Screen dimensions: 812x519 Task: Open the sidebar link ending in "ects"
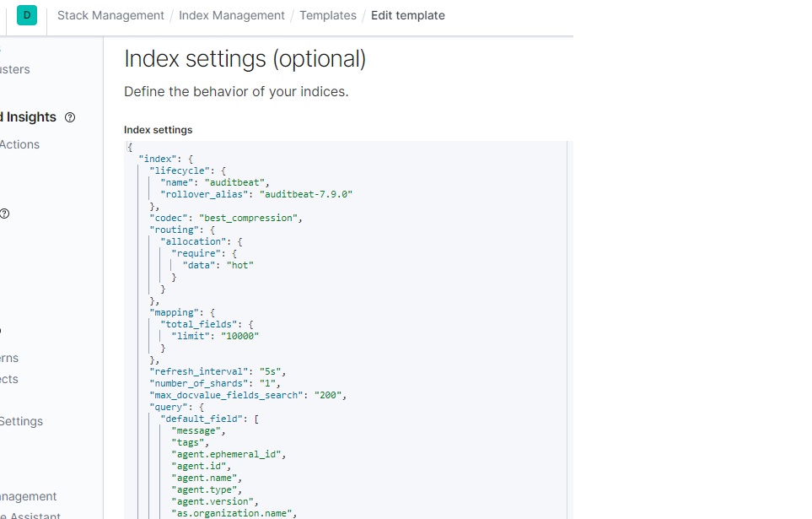(9, 379)
